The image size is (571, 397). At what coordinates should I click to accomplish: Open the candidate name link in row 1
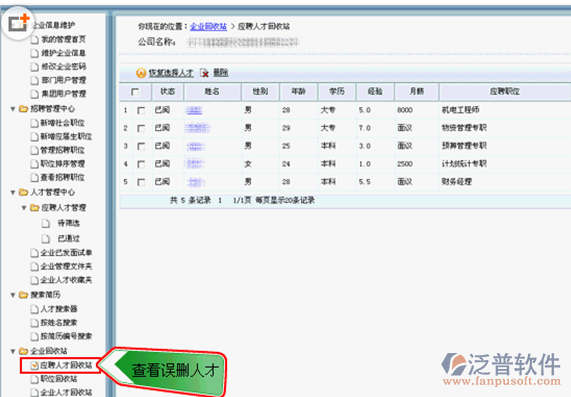[194, 110]
